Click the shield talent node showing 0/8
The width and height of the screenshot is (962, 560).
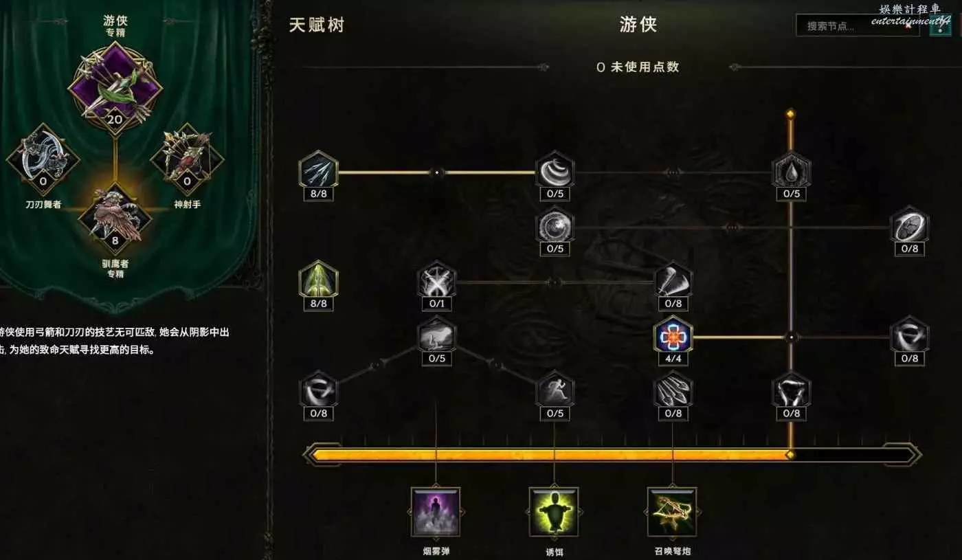(x=909, y=225)
